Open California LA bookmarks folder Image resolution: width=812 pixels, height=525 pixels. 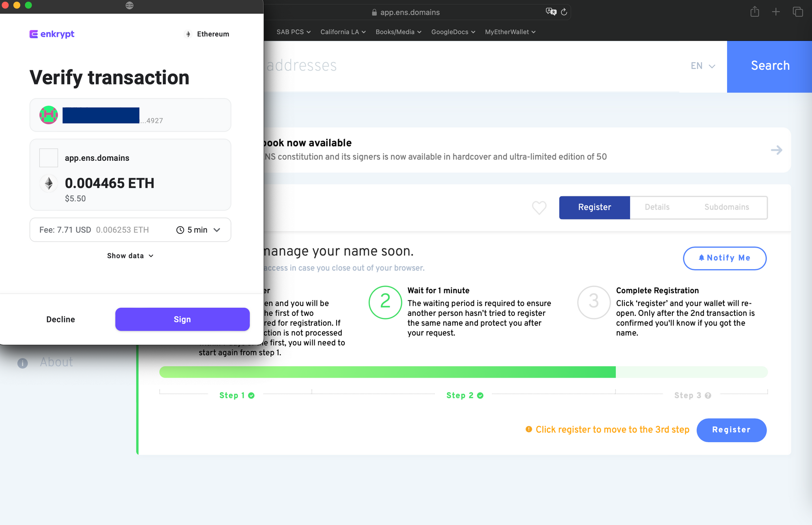[x=343, y=32]
